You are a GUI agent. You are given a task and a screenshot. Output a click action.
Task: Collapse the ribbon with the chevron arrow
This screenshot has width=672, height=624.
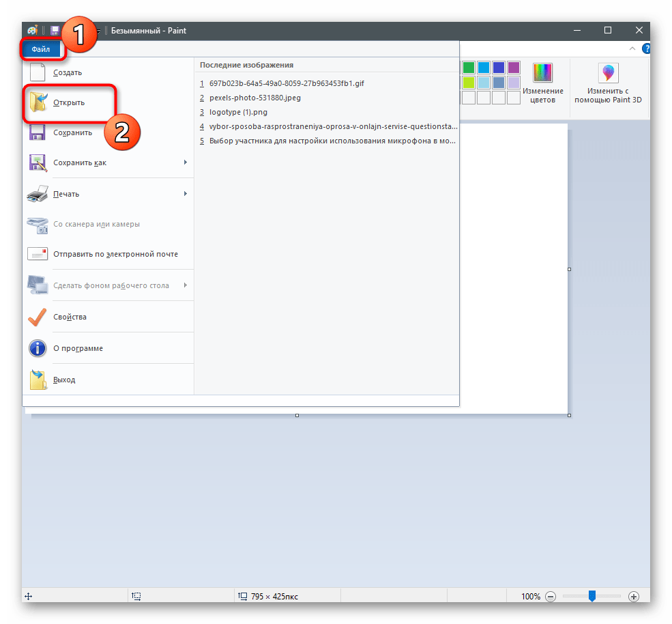click(632, 48)
